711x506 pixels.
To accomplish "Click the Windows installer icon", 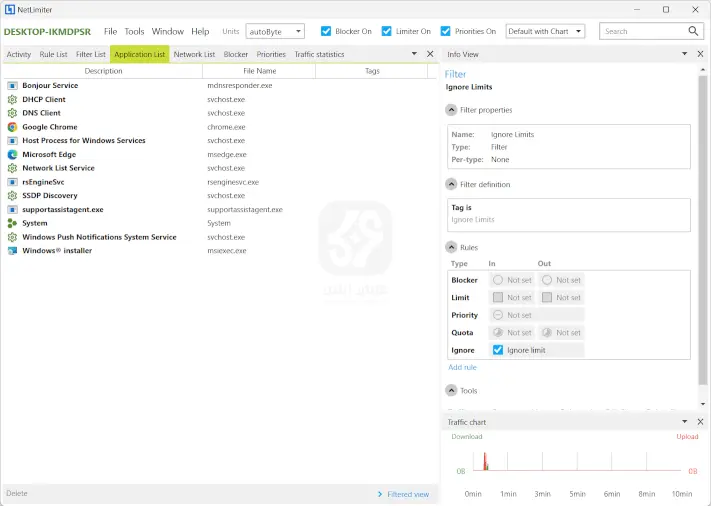I will click(x=12, y=251).
